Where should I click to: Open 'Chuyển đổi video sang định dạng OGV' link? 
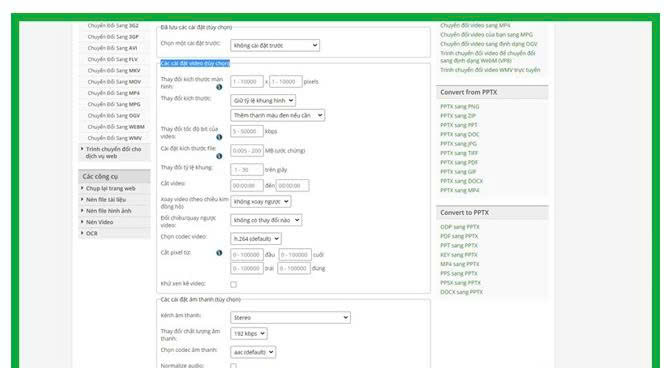pos(489,44)
